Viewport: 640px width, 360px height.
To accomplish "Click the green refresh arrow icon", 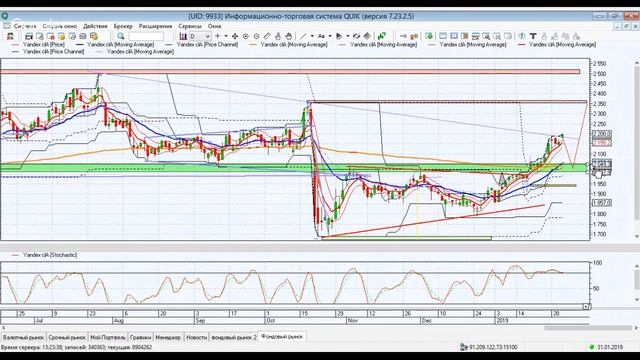I will point(429,36).
